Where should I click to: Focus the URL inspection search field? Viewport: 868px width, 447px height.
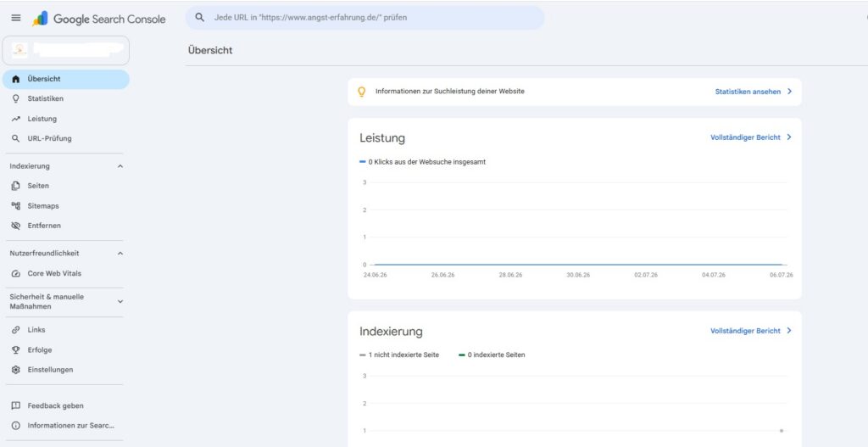364,18
